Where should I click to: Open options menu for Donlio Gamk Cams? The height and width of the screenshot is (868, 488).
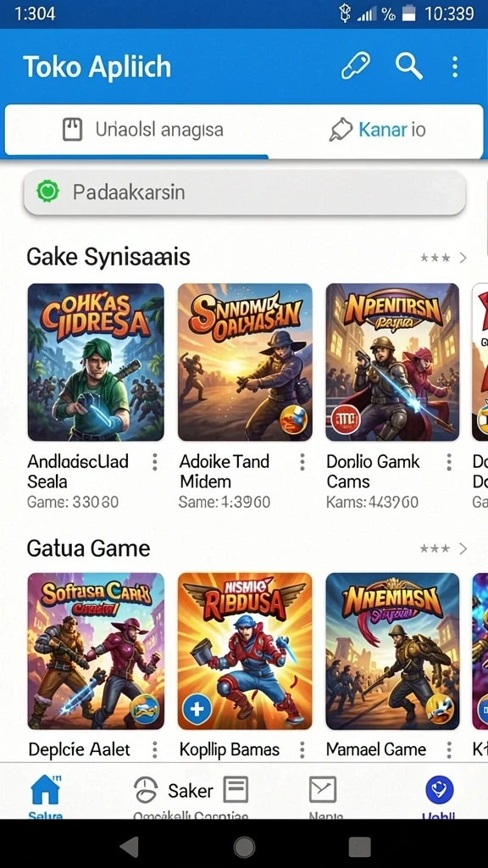click(x=449, y=462)
